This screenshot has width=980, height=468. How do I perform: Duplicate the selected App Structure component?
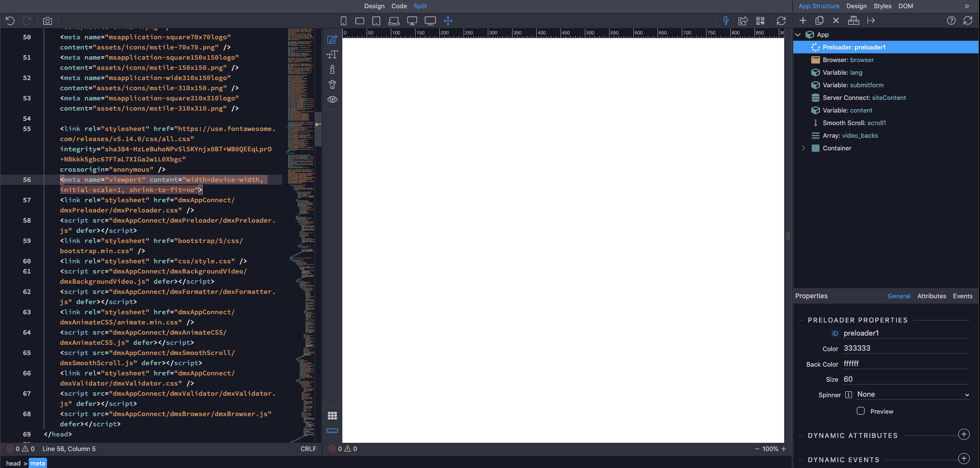[819, 20]
